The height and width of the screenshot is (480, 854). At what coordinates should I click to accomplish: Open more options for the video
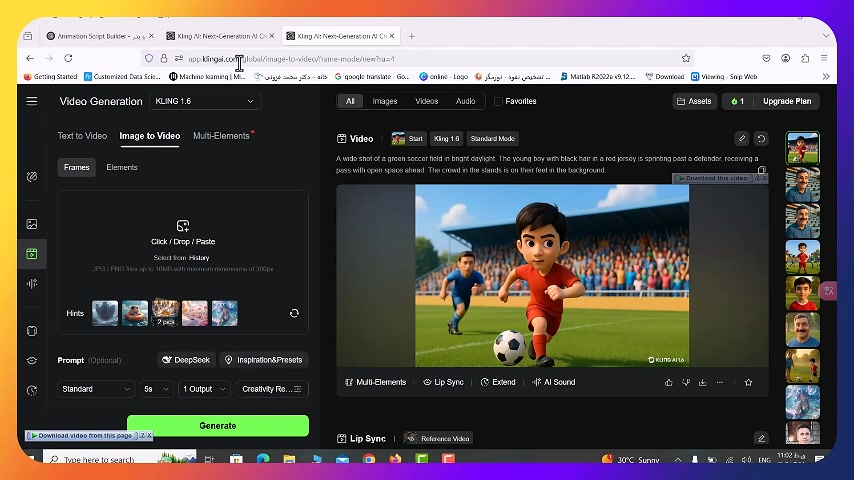(720, 382)
